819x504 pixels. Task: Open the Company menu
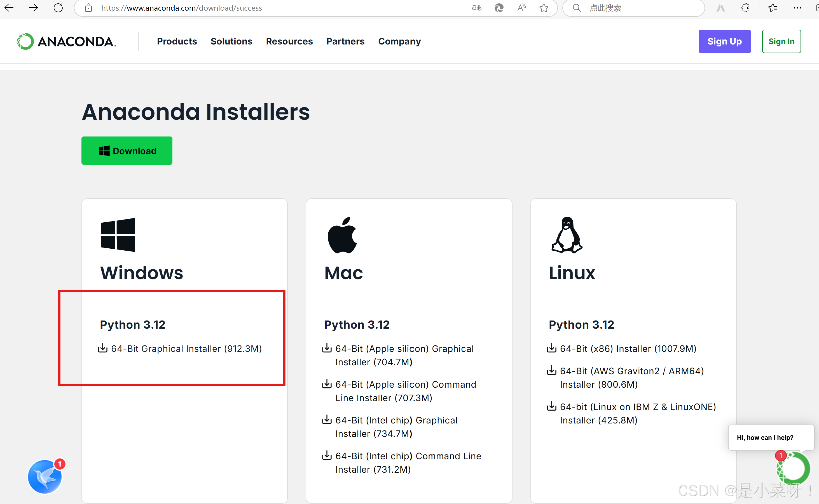(399, 41)
